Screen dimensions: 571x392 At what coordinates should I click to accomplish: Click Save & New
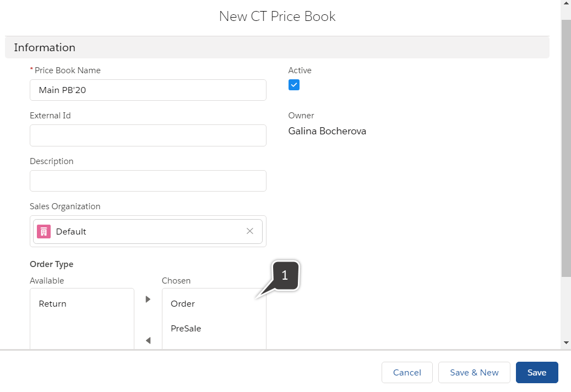474,372
